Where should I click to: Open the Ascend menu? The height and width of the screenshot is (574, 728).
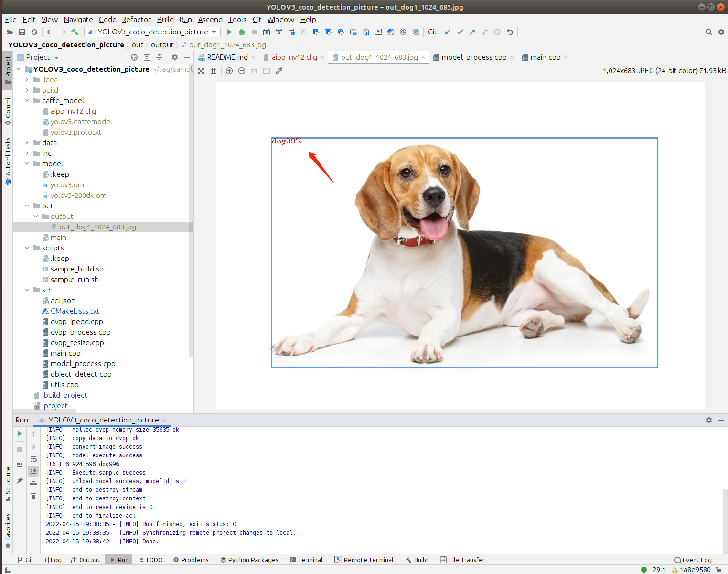[x=210, y=20]
